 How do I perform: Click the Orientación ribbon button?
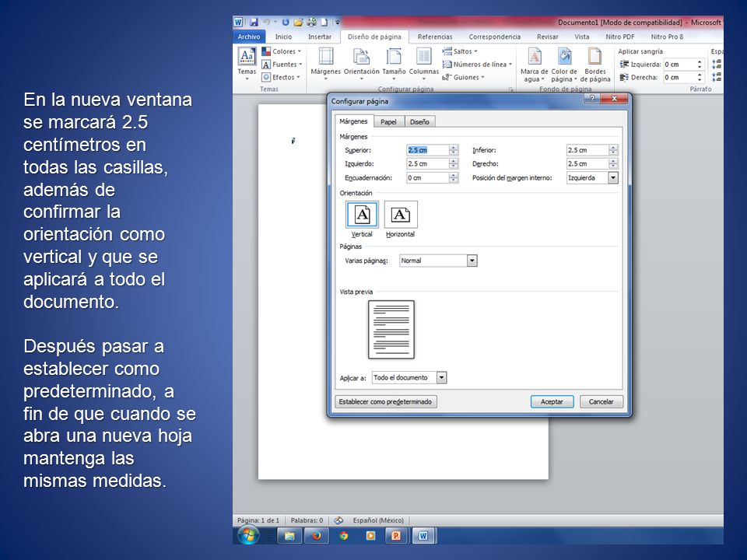[x=362, y=63]
